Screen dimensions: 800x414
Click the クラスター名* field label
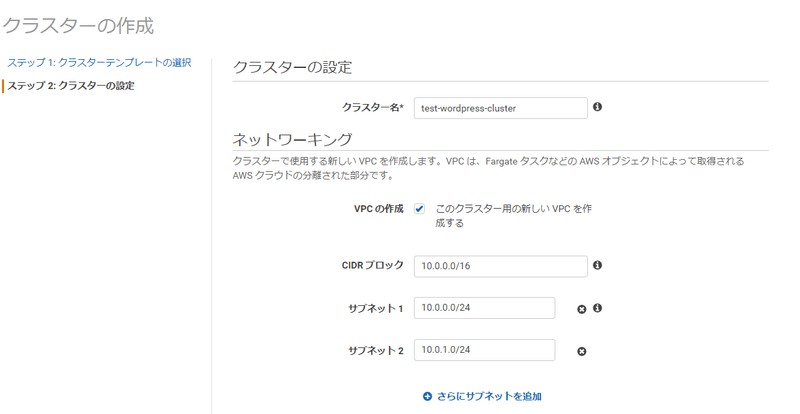coord(372,107)
